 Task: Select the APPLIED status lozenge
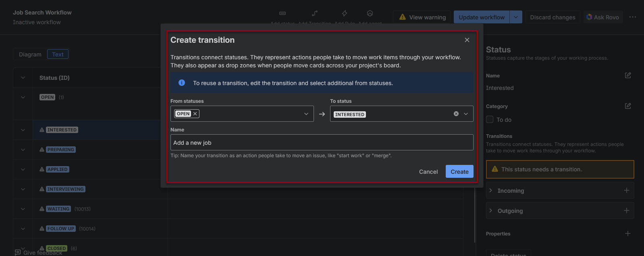tap(58, 169)
